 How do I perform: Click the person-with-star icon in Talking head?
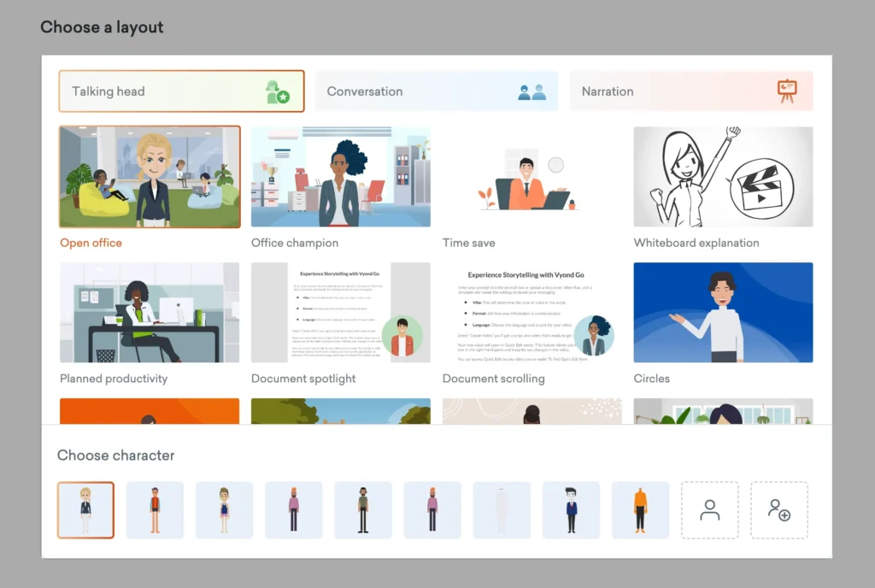click(x=277, y=92)
